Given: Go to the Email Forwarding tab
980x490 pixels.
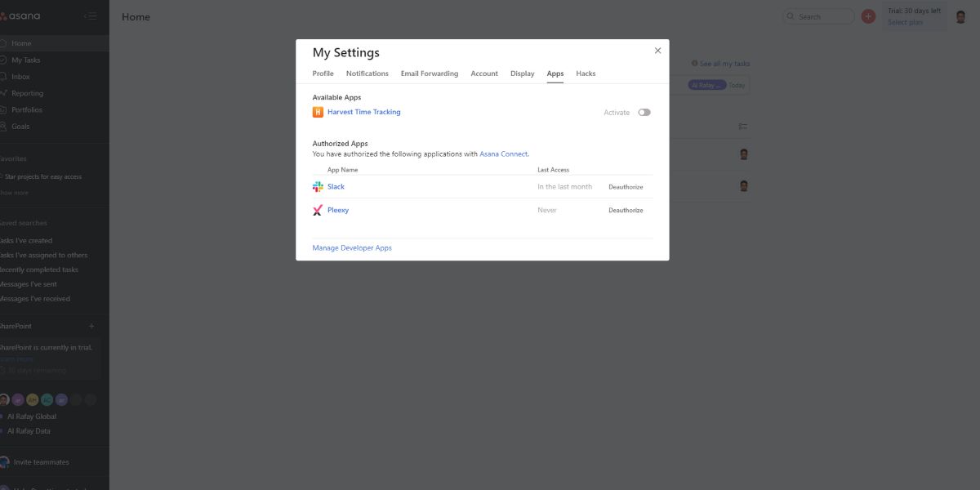Looking at the screenshot, I should (429, 73).
